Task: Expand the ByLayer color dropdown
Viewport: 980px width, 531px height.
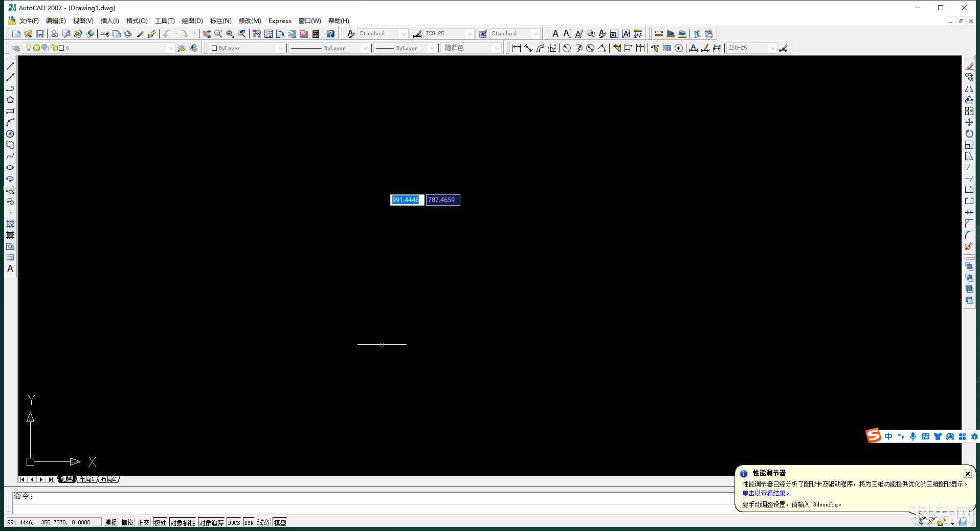Action: [x=280, y=48]
